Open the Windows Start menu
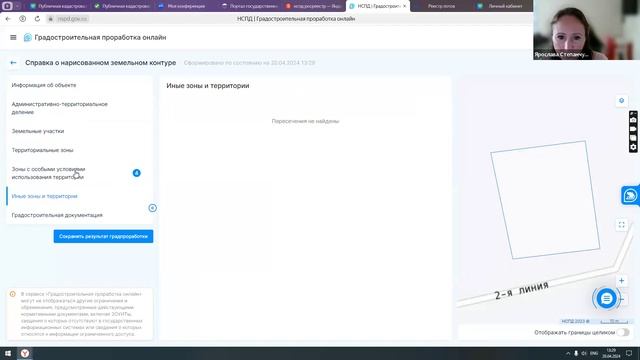Screen dimensions: 640x360 tap(8, 353)
